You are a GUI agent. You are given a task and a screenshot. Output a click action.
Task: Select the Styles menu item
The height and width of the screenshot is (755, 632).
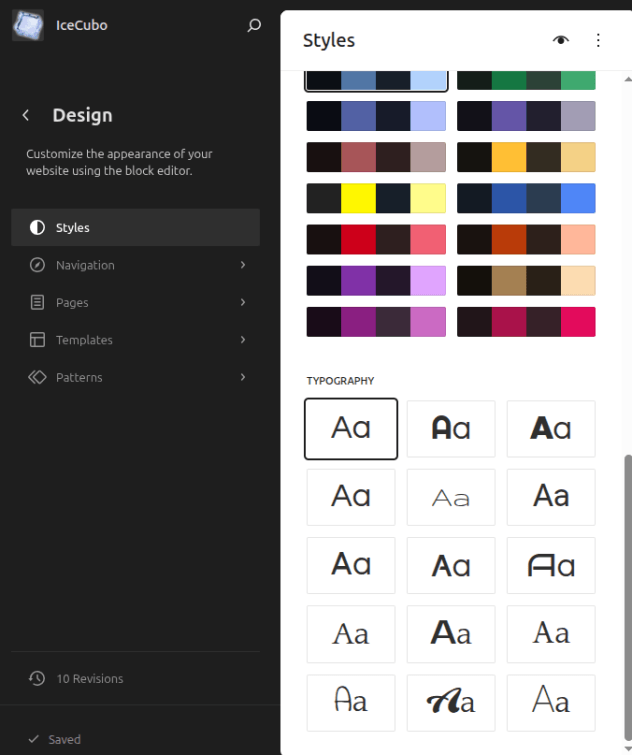click(135, 227)
